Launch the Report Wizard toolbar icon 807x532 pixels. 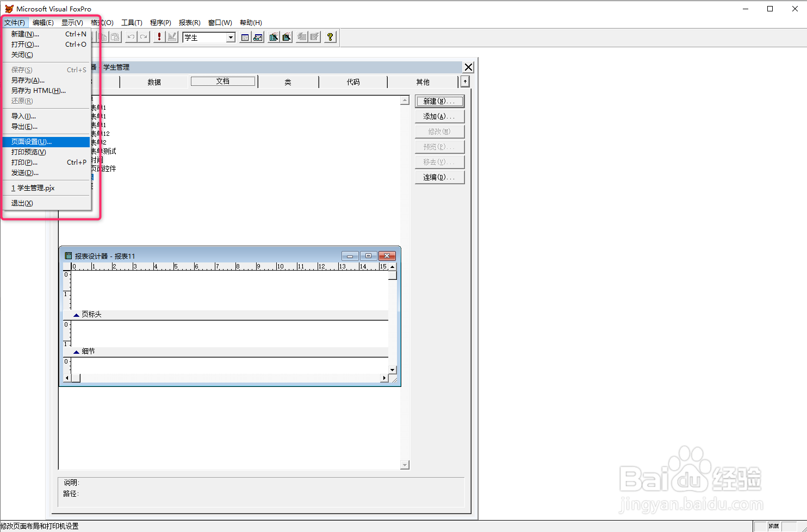(x=286, y=37)
